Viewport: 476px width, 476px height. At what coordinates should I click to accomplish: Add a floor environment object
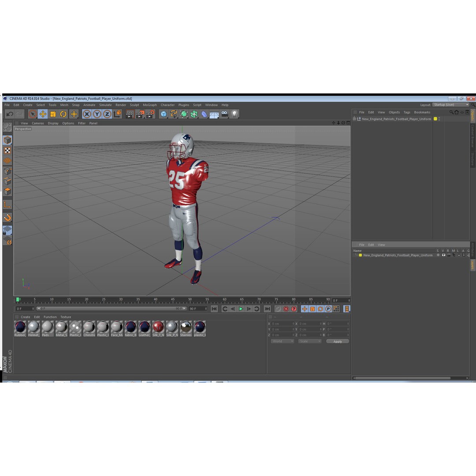click(214, 114)
